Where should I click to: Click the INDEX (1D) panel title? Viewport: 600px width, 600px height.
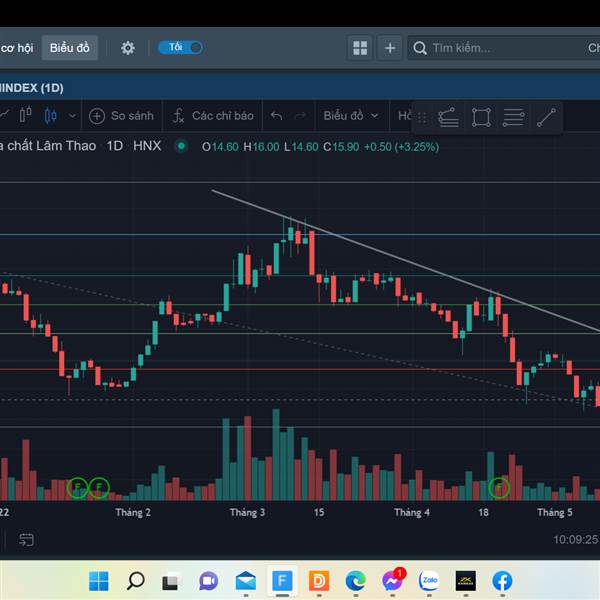32,88
